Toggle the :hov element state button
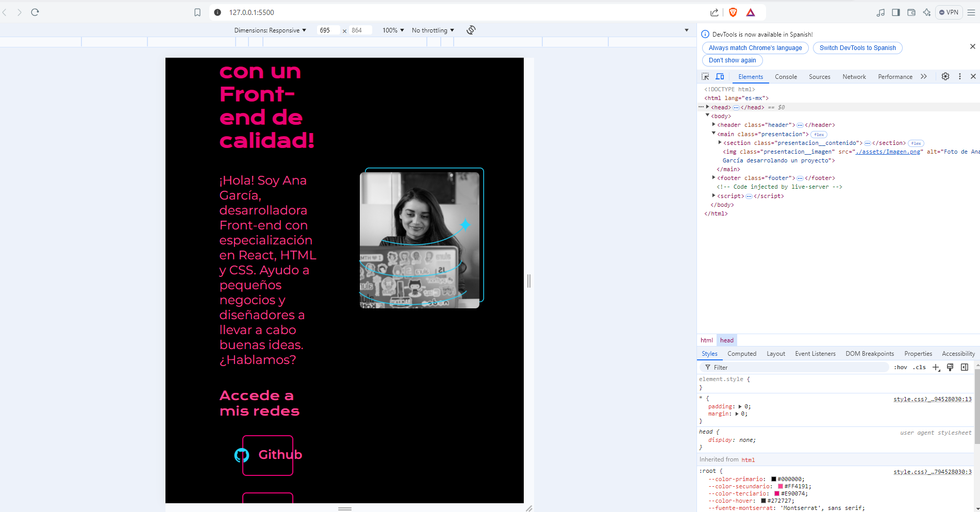 click(x=901, y=367)
